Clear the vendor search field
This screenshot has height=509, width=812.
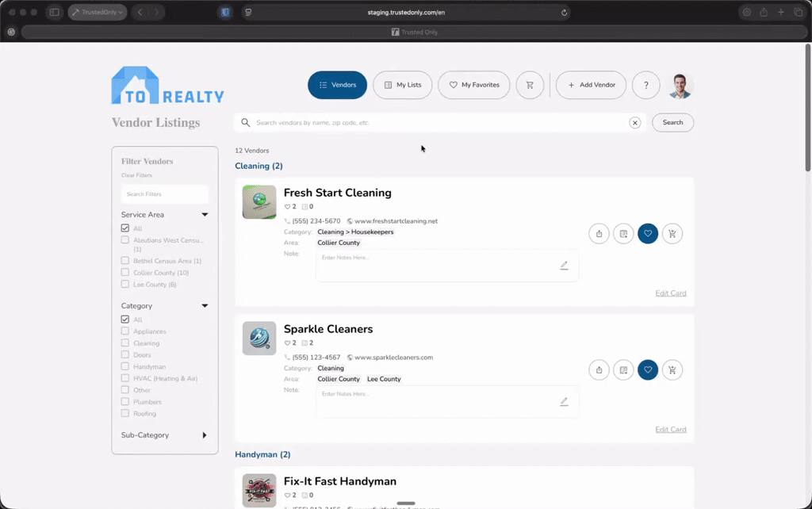pyautogui.click(x=635, y=123)
